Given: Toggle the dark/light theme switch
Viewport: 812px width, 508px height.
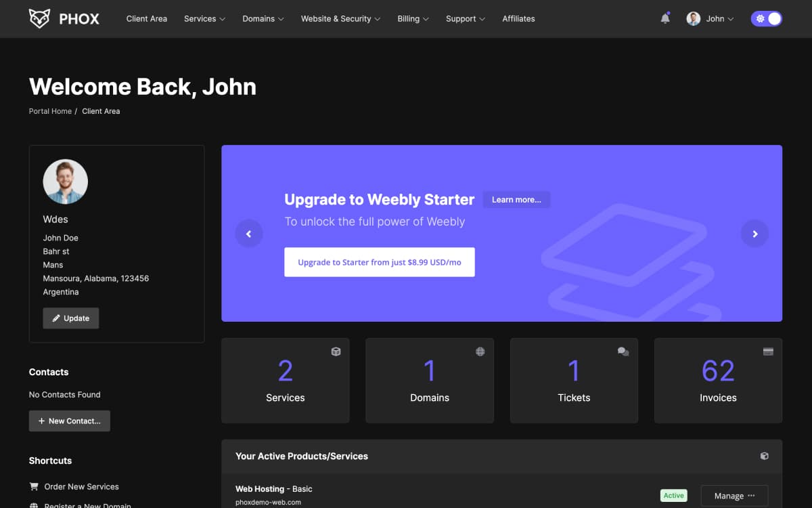Looking at the screenshot, I should coord(767,18).
